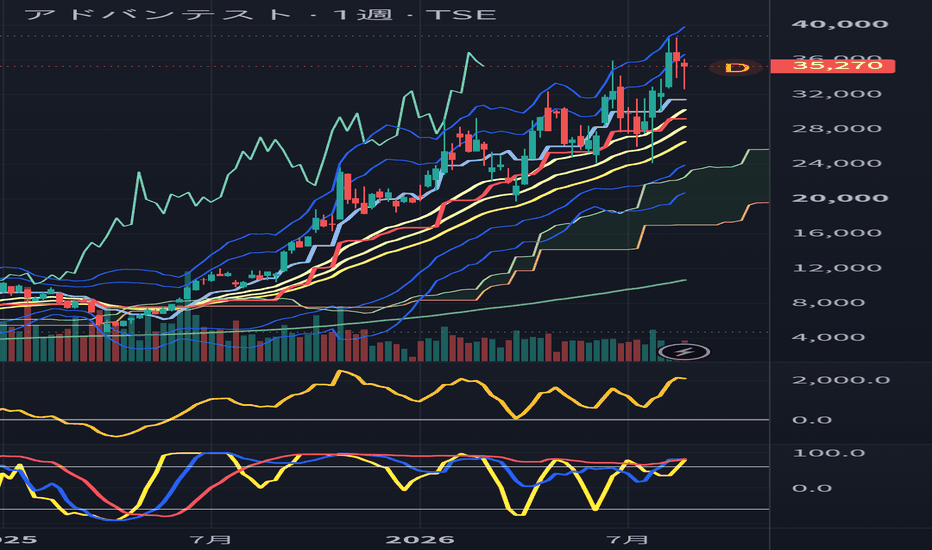The image size is (932, 550).
Task: Select the 2026 marker on time axis
Action: click(420, 540)
